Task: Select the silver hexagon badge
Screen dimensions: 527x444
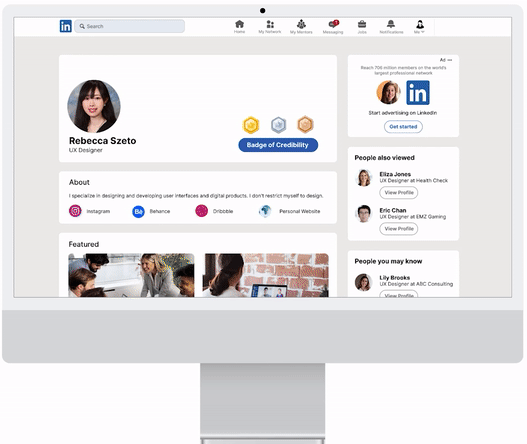Action: coord(278,125)
